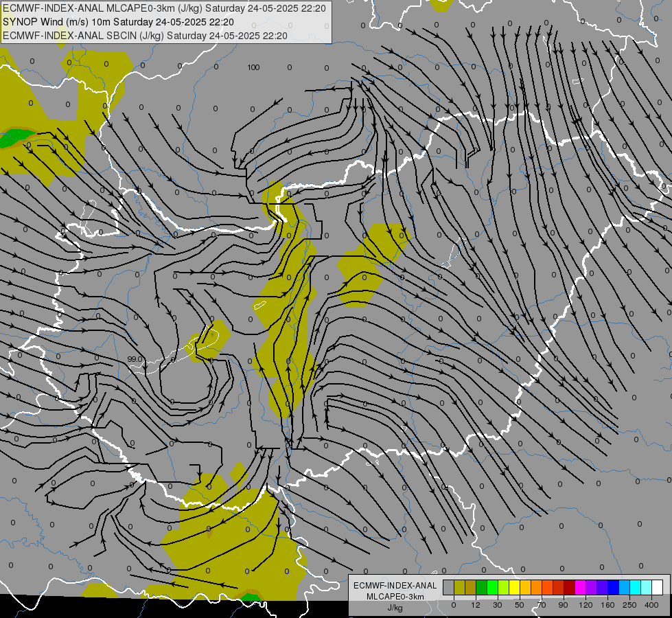The height and width of the screenshot is (618, 672).
Task: Click the dark green legend swatch
Action: [x=481, y=588]
